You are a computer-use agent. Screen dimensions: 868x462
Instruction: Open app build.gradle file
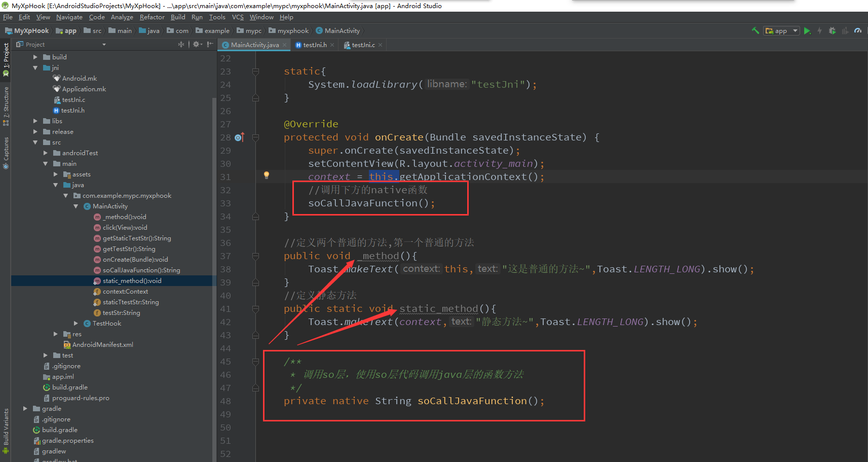[x=69, y=387]
